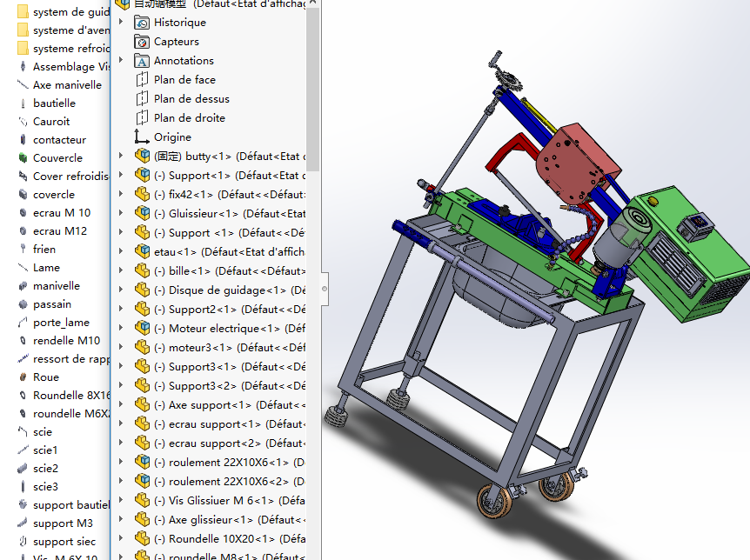750x560 pixels.
Task: Expand the Annotations tree node
Action: (121, 60)
